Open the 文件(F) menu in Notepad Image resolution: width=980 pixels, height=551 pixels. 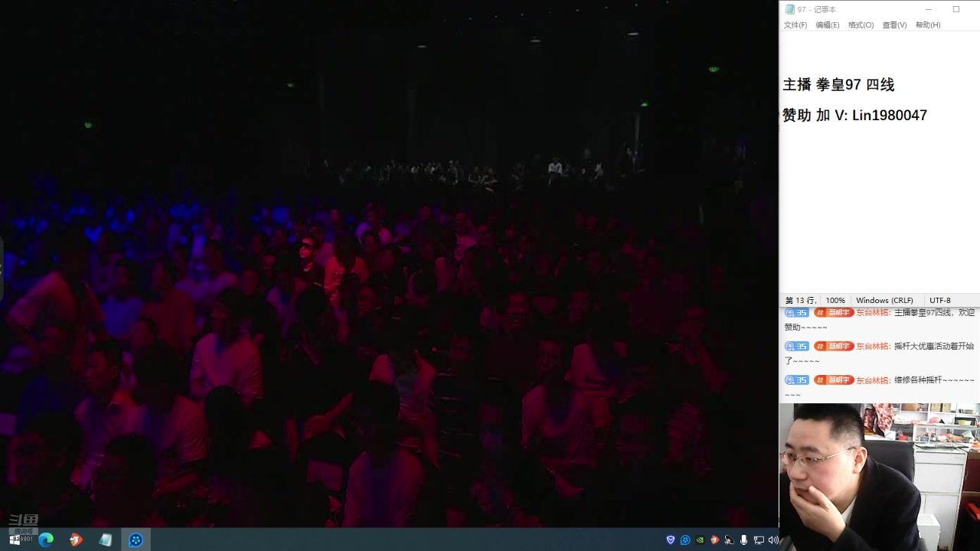[x=795, y=25]
